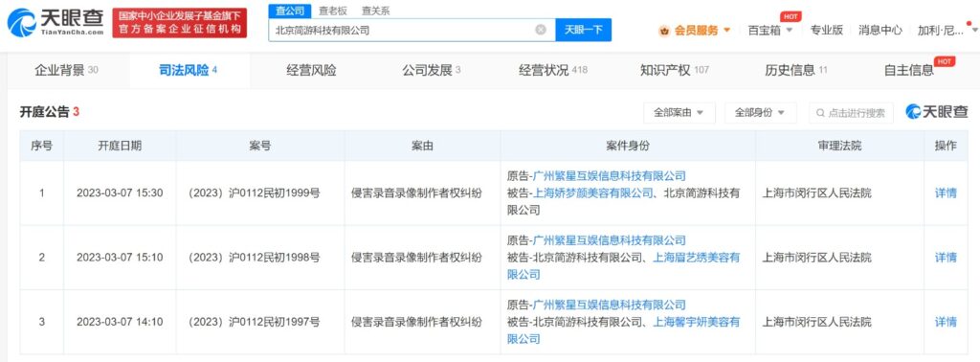
Task: Open the 全部身份 dropdown filter
Action: point(761,113)
